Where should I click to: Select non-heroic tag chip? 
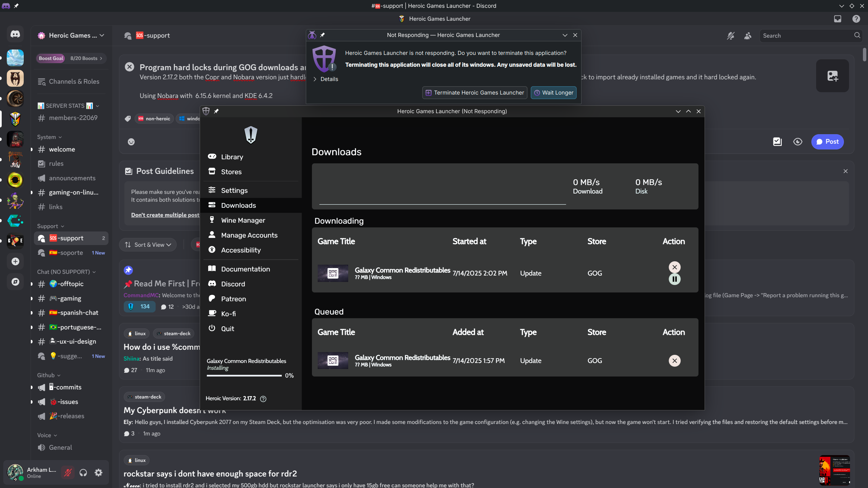click(x=154, y=119)
